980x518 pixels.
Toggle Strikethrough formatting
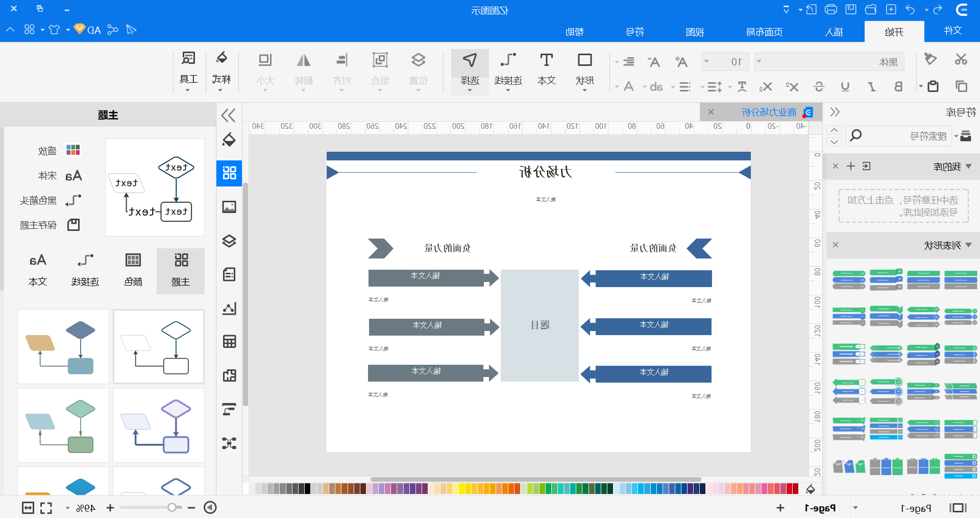click(819, 86)
